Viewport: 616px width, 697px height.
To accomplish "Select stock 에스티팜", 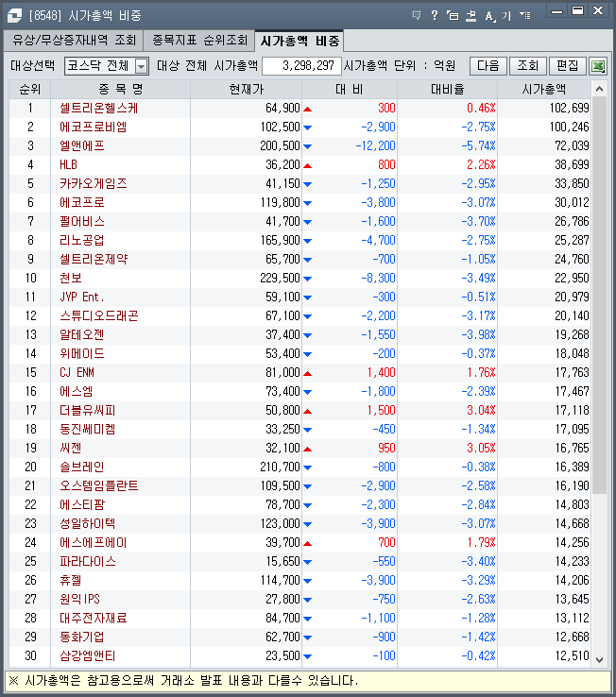I will point(82,505).
